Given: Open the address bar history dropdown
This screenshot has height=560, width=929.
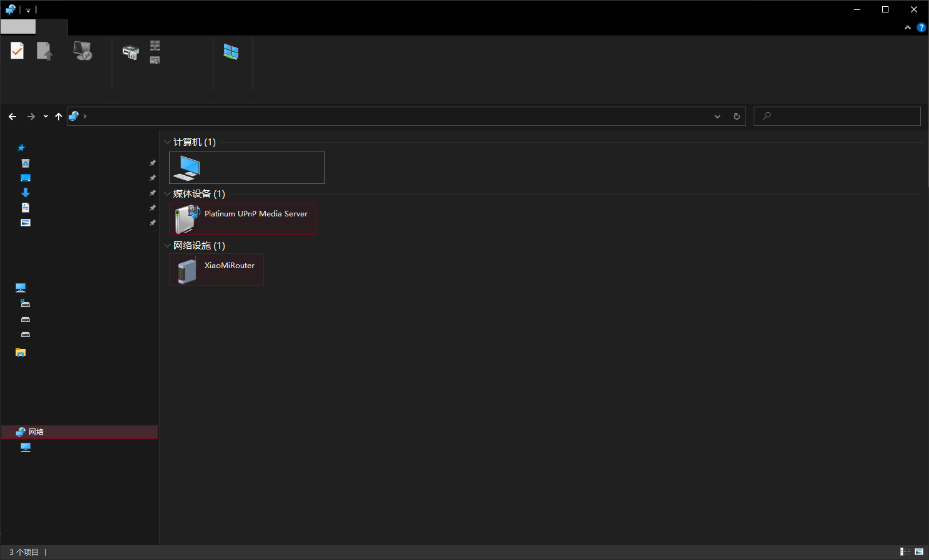Looking at the screenshot, I should (717, 117).
